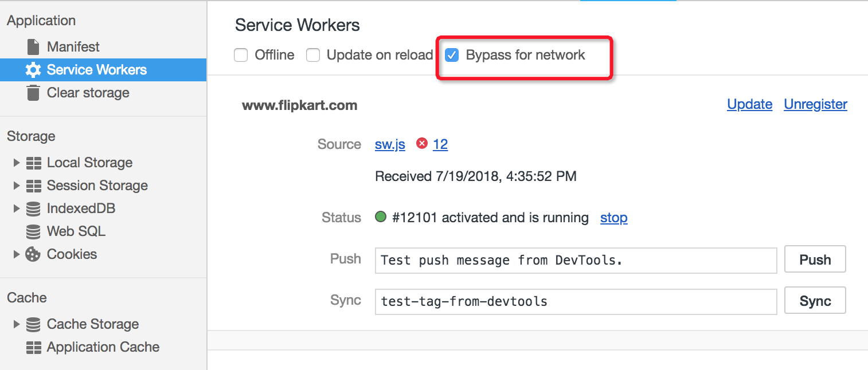Enable the Offline checkbox

(x=241, y=55)
